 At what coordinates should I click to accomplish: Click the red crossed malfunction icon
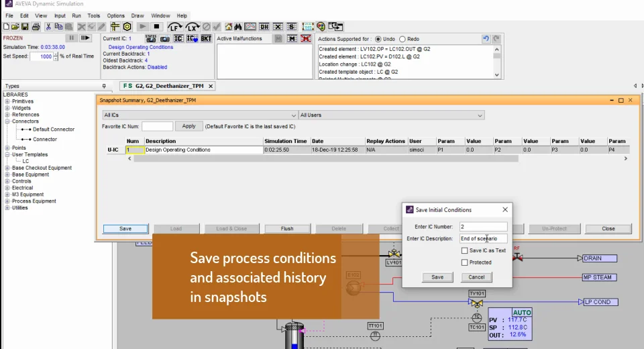point(306,39)
